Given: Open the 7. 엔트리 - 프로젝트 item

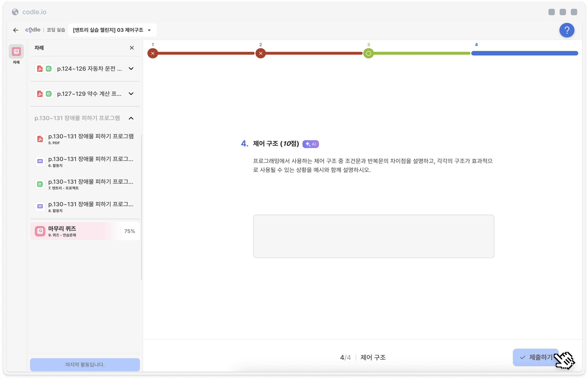Looking at the screenshot, I should [x=85, y=184].
